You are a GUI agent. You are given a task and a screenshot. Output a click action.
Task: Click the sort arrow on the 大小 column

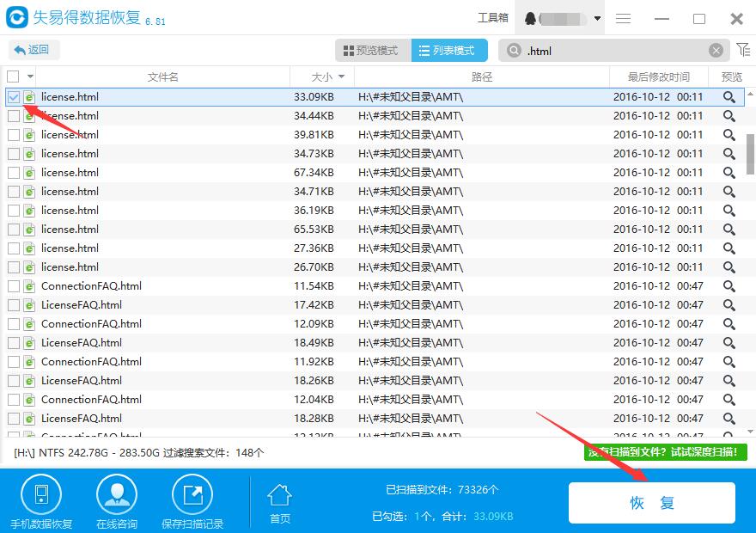(341, 77)
